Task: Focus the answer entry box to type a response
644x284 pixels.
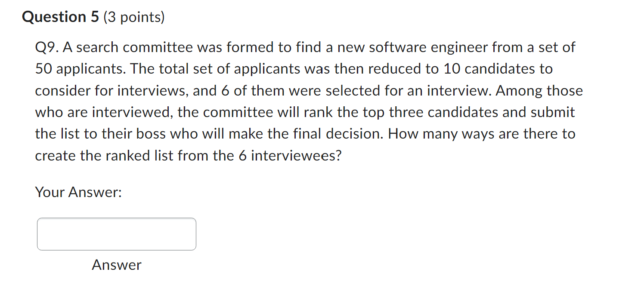Action: click(x=117, y=234)
